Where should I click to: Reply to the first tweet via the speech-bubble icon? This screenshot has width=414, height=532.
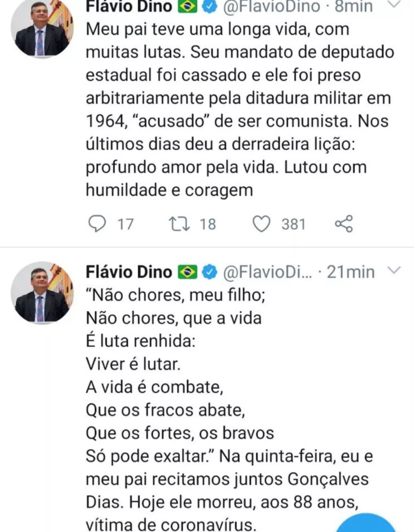[98, 224]
